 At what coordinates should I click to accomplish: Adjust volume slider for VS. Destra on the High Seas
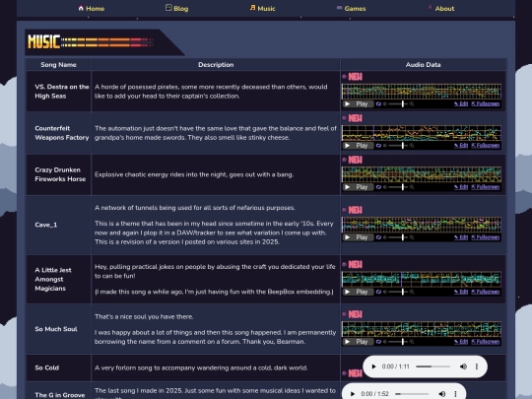coord(398,103)
